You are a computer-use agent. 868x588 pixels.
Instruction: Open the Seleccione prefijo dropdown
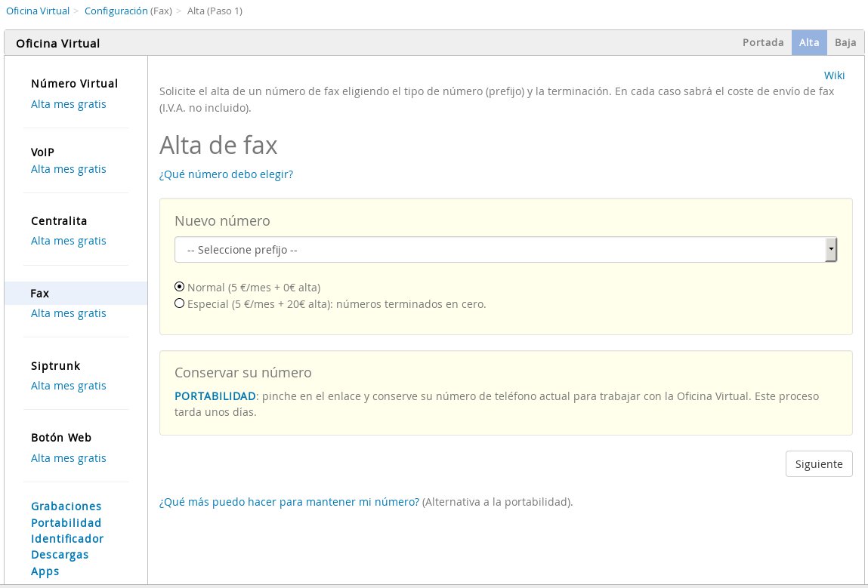click(x=505, y=249)
